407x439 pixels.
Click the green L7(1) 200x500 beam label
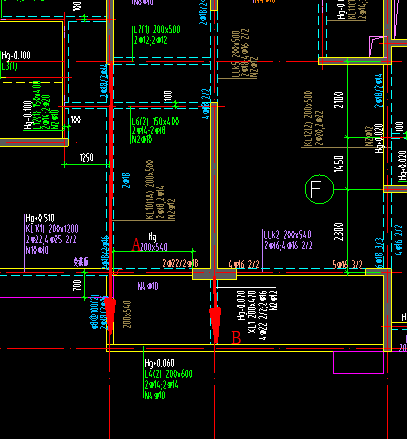[157, 29]
